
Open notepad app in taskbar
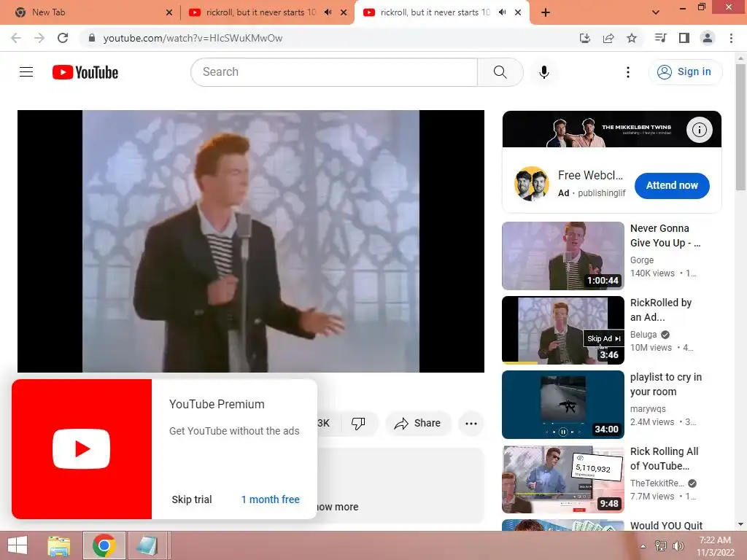point(147,545)
